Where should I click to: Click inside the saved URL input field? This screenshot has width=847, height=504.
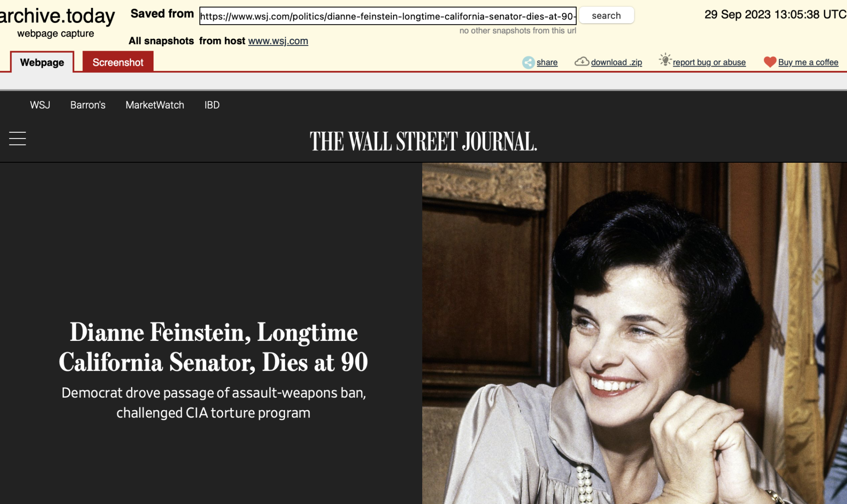[387, 16]
